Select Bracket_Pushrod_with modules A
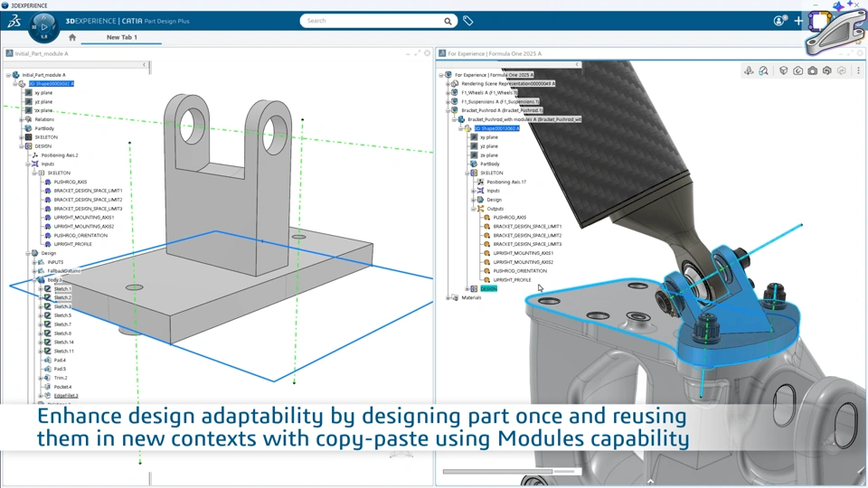Image resolution: width=868 pixels, height=488 pixels. click(x=524, y=119)
